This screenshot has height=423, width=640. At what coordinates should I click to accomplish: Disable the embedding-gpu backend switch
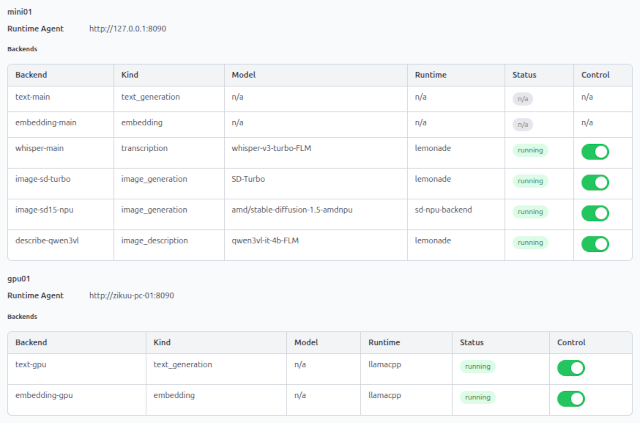571,399
